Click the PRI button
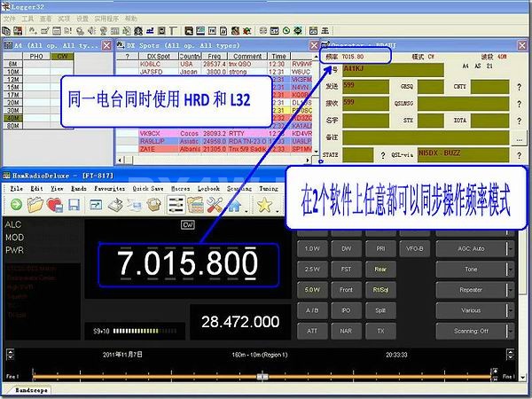The image size is (532, 399). [x=380, y=248]
